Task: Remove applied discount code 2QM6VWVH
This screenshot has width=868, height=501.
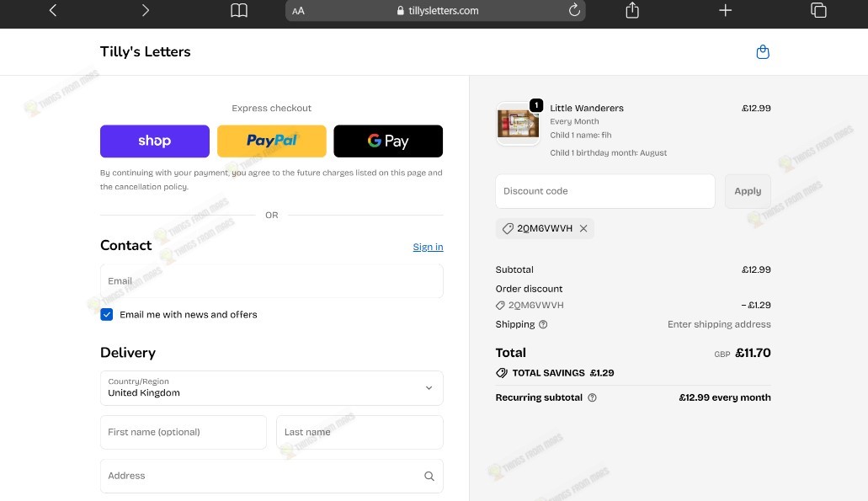Action: 583,228
